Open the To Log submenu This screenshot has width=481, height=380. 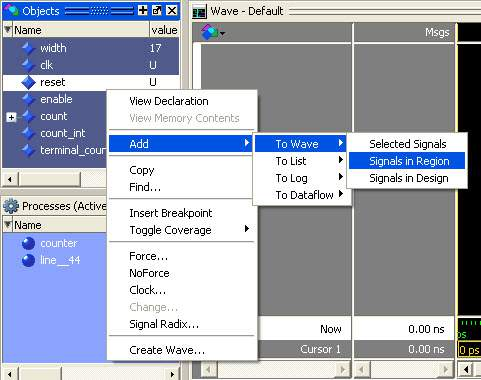pos(300,178)
